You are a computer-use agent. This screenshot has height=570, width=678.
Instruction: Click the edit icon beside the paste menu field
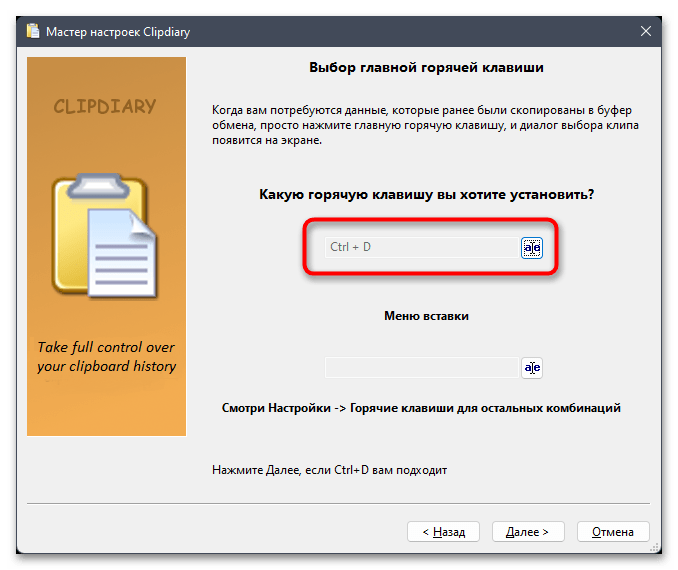[x=531, y=368]
